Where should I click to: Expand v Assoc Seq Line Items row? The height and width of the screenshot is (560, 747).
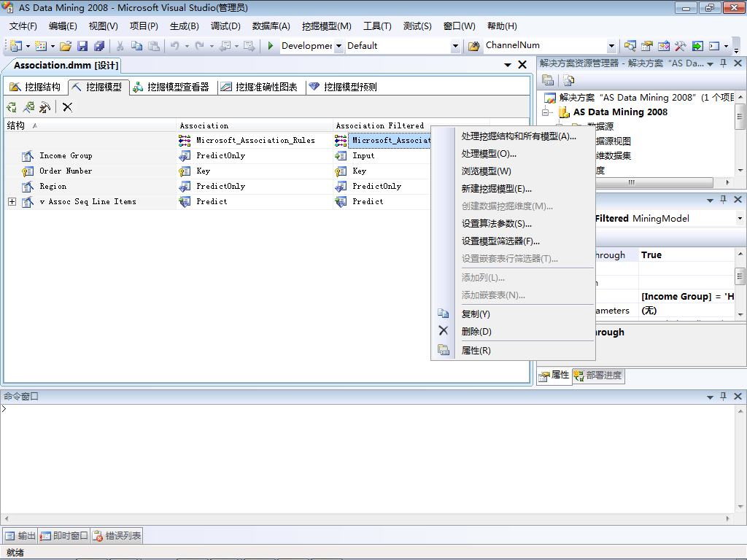(12, 202)
